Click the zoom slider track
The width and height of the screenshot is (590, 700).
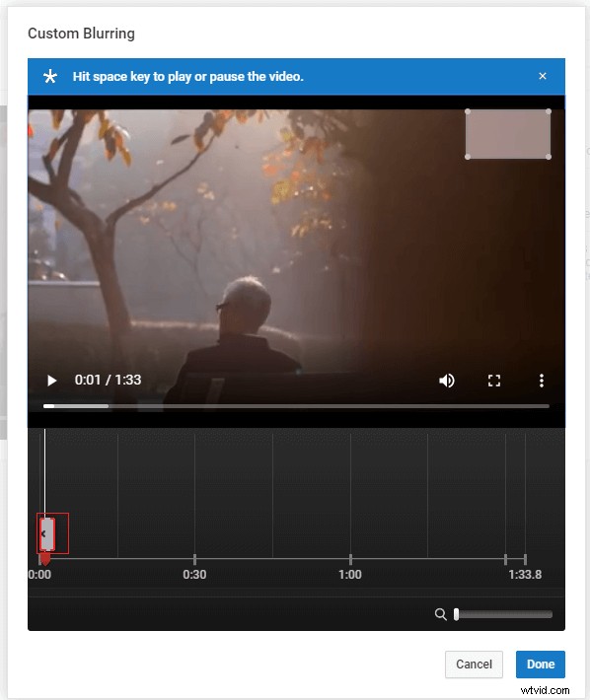pos(503,614)
